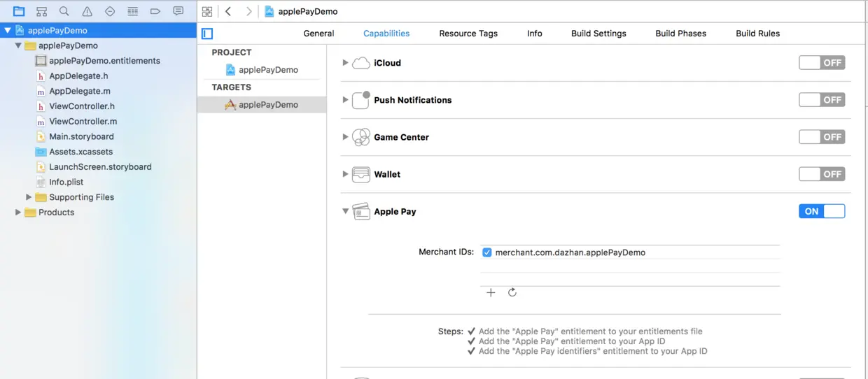Add a merchant ID with plus button
The image size is (868, 379).
coord(491,292)
